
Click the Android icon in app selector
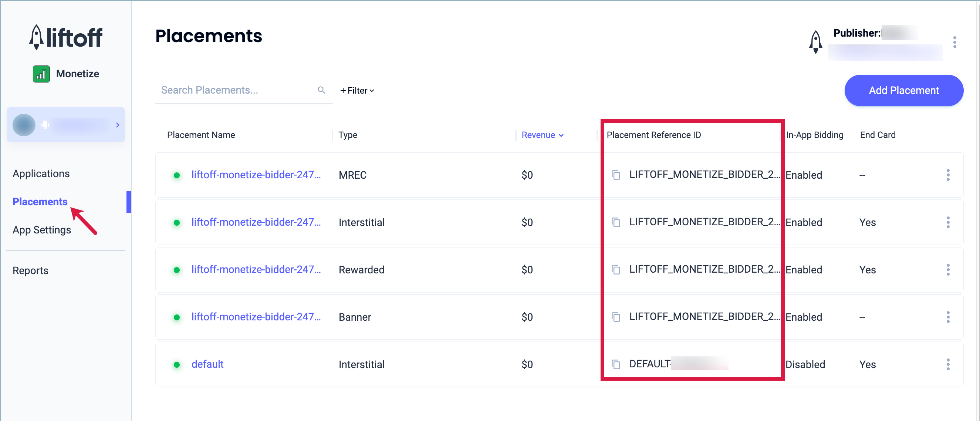[45, 125]
